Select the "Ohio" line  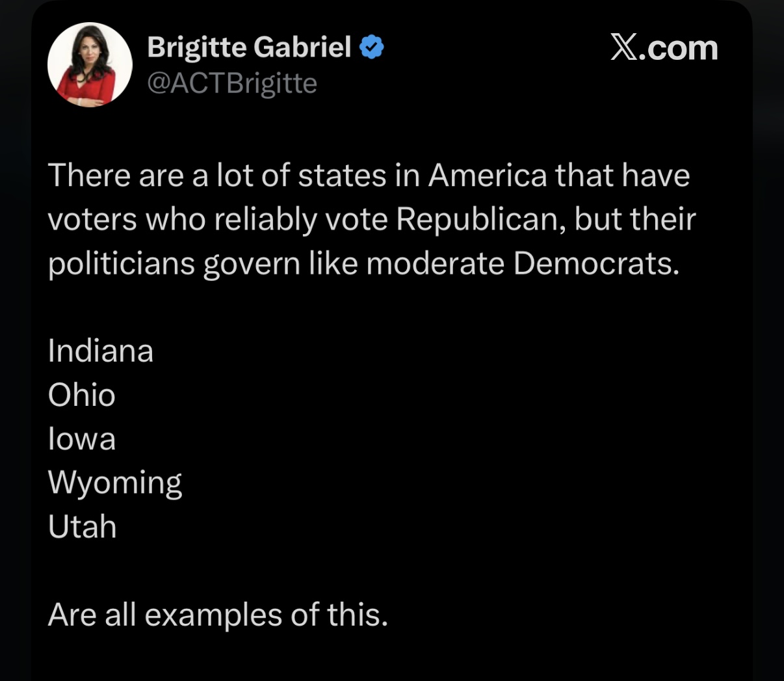[x=82, y=395]
